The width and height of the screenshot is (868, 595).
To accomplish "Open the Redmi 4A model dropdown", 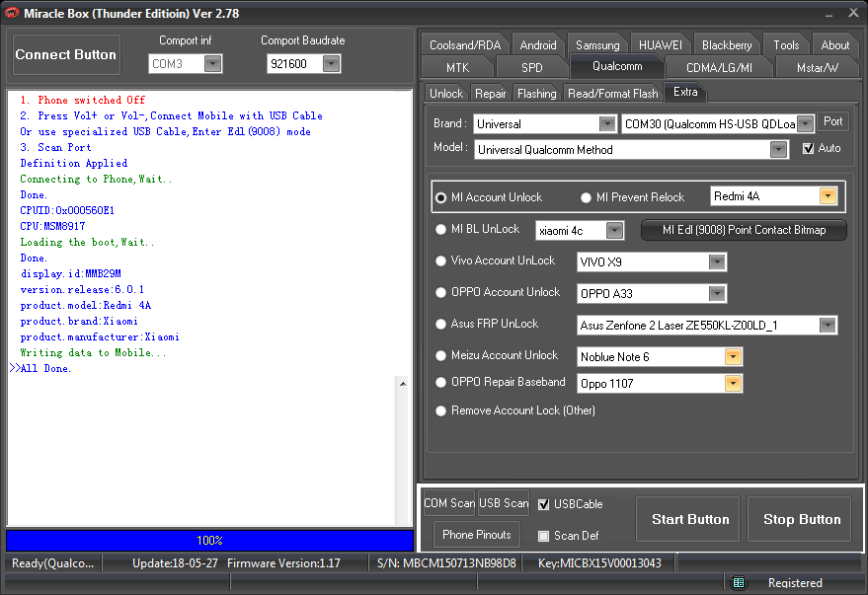I will pyautogui.click(x=829, y=195).
